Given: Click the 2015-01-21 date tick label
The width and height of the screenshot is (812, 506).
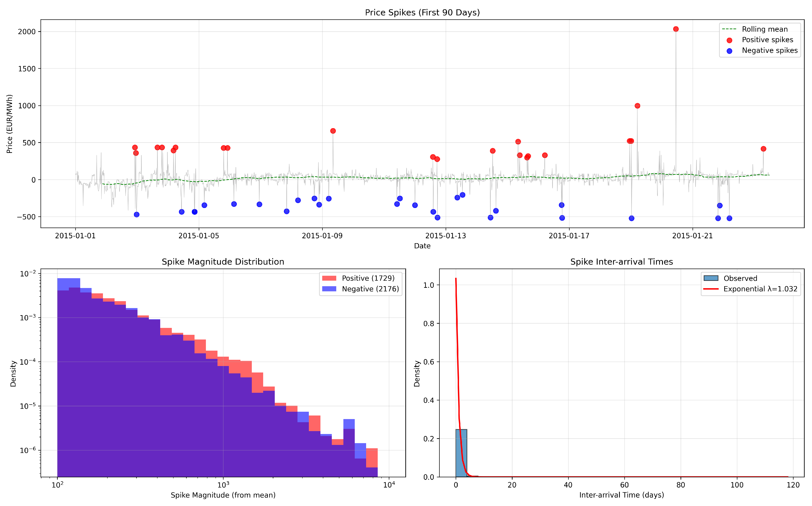Looking at the screenshot, I should 692,236.
